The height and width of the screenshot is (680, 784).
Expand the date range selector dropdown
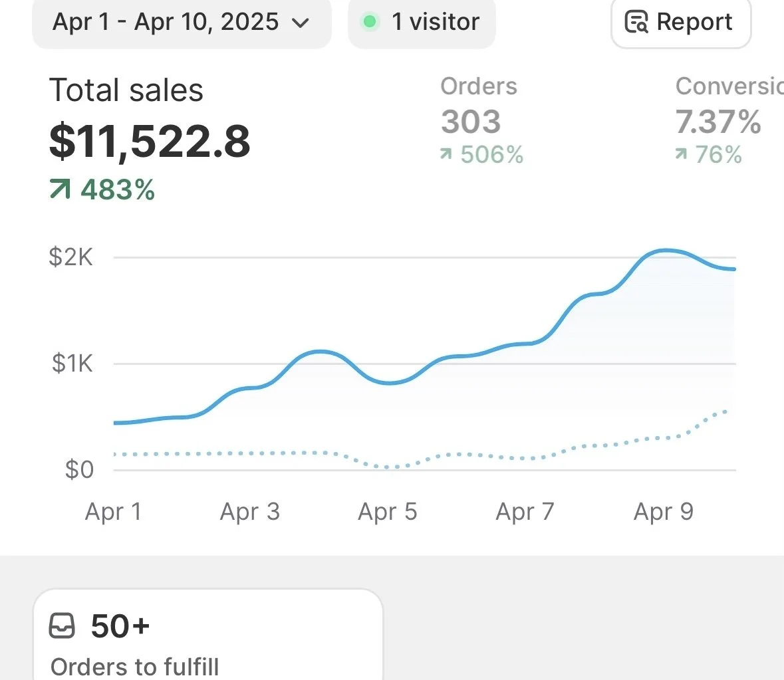(182, 23)
